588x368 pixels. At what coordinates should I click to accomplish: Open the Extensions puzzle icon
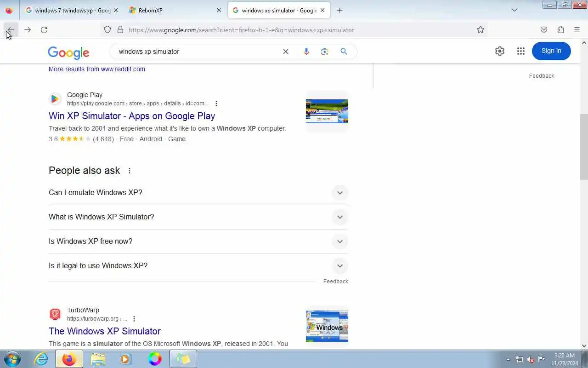click(x=560, y=30)
